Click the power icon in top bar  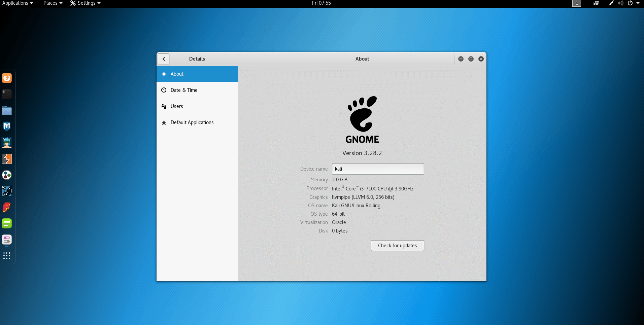630,3
